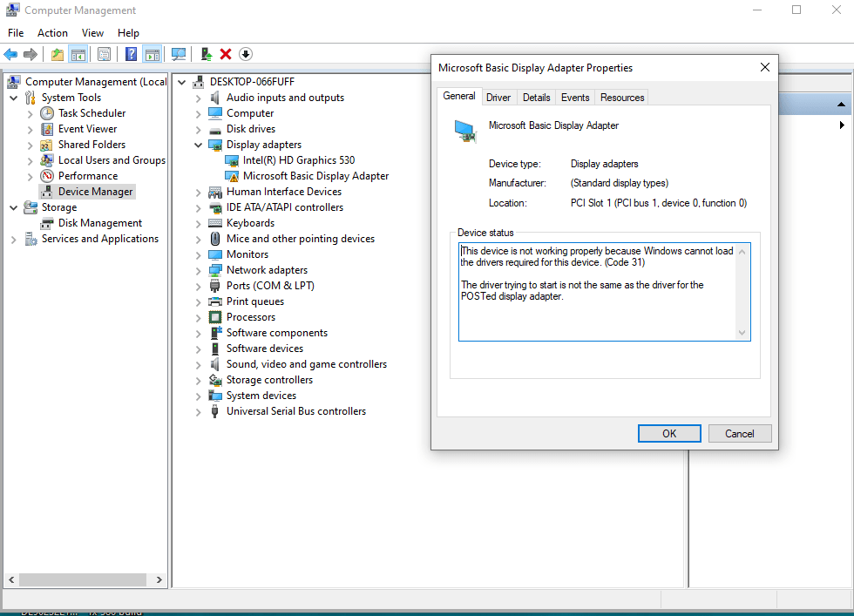The height and width of the screenshot is (616, 854).
Task: Expand the Network adapters category
Action: [x=199, y=271]
